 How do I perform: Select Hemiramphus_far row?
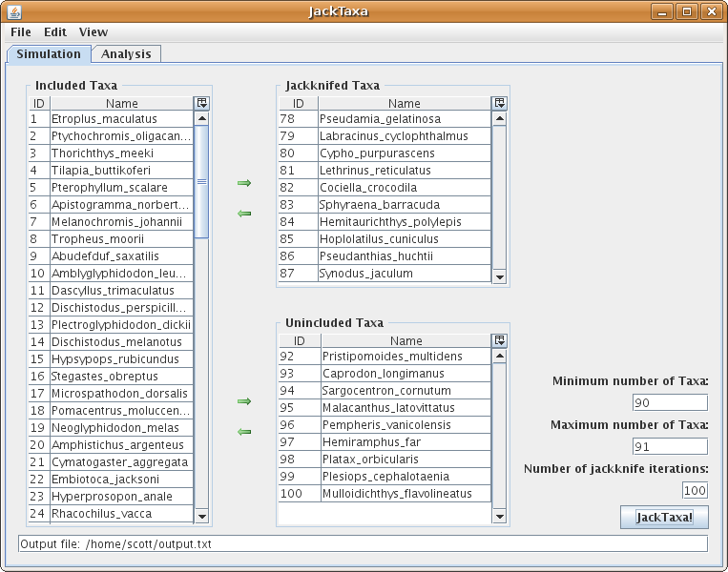pyautogui.click(x=385, y=442)
